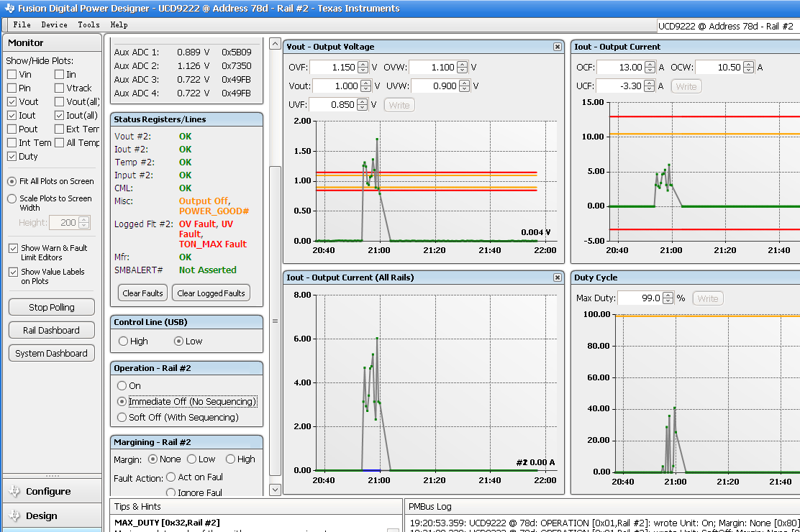
Task: Select the On operation for Rail #2
Action: pyautogui.click(x=122, y=385)
